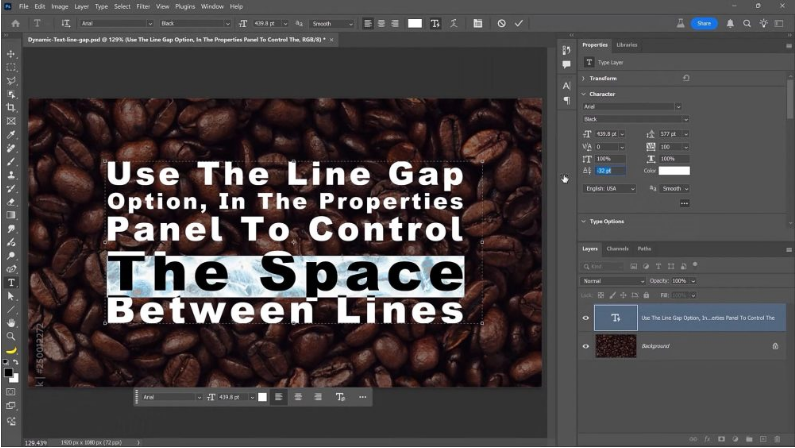Viewport: 795px width, 448px height.
Task: Toggle lock transparent pixels
Action: [x=601, y=295]
